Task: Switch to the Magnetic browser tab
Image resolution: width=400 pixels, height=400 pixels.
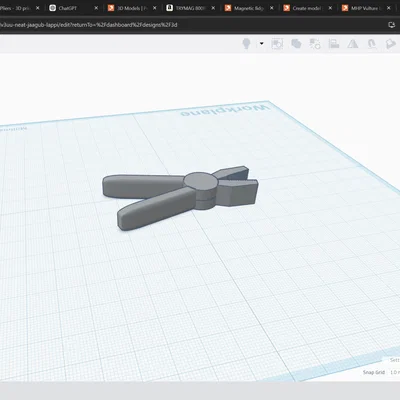Action: pyautogui.click(x=248, y=8)
